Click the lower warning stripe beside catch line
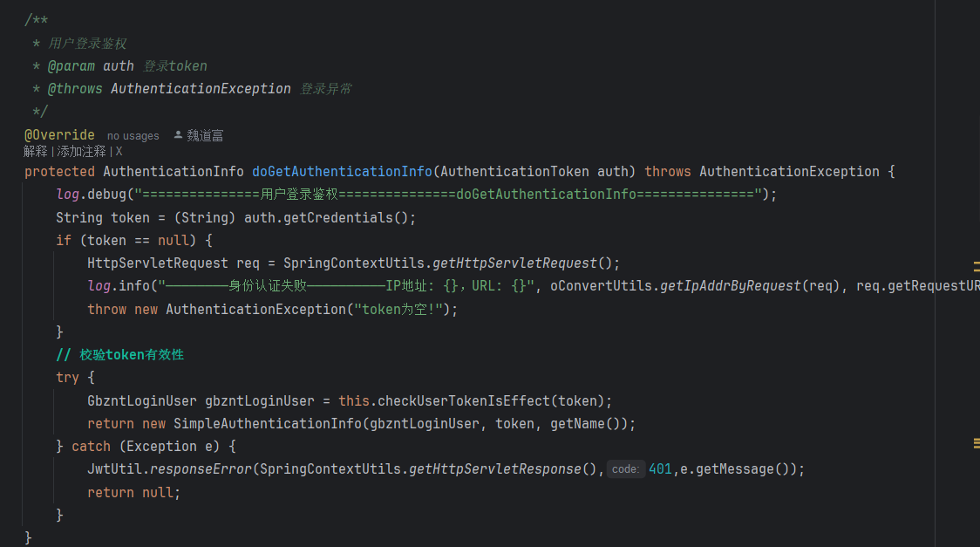This screenshot has width=980, height=547. tap(977, 443)
